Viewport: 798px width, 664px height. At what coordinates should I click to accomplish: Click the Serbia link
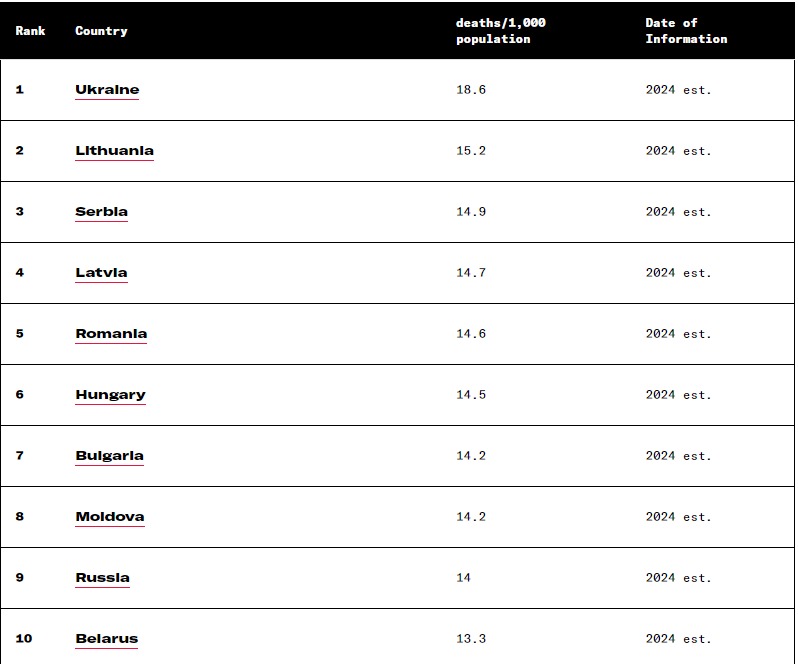pyautogui.click(x=101, y=212)
